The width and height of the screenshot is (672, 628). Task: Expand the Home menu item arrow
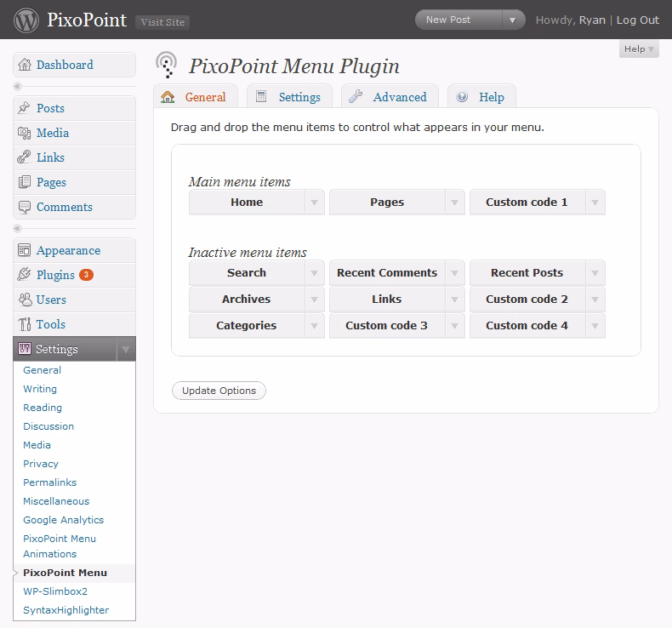[314, 203]
